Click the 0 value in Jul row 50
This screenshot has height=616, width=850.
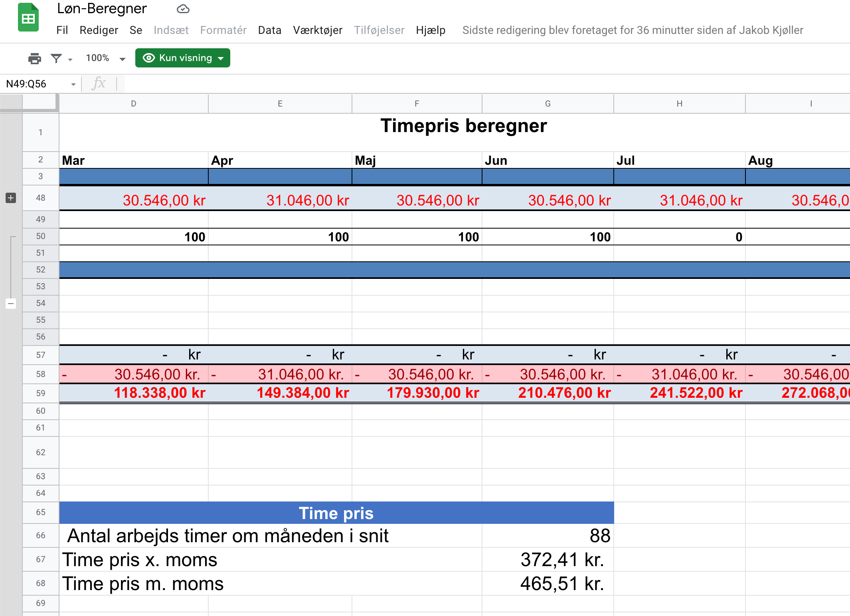[x=680, y=237]
